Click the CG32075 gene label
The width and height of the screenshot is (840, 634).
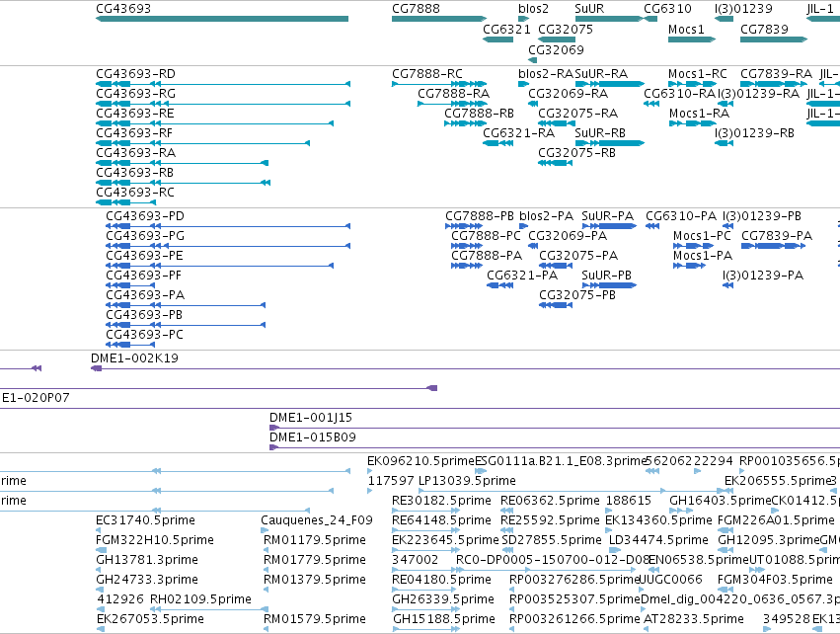click(x=566, y=29)
